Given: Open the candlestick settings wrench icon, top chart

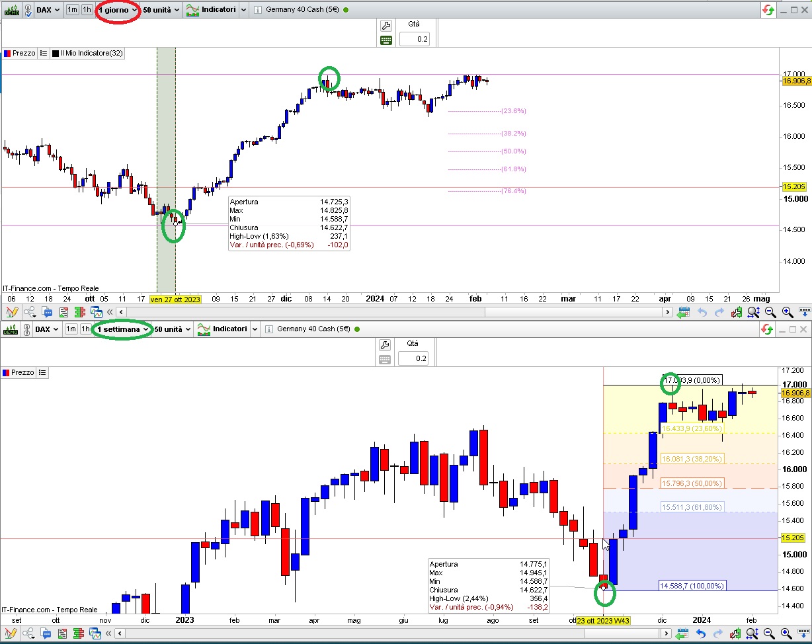Looking at the screenshot, I should coord(736,312).
